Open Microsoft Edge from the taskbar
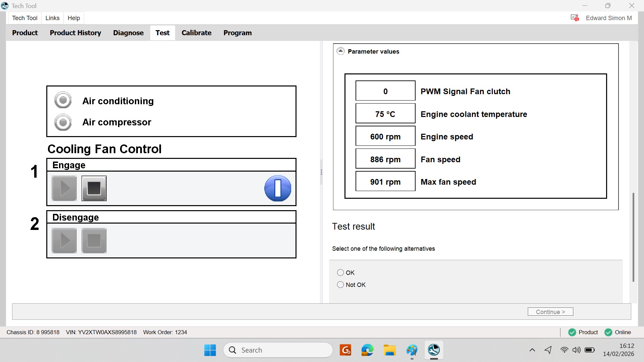Image resolution: width=644 pixels, height=362 pixels. pos(367,350)
